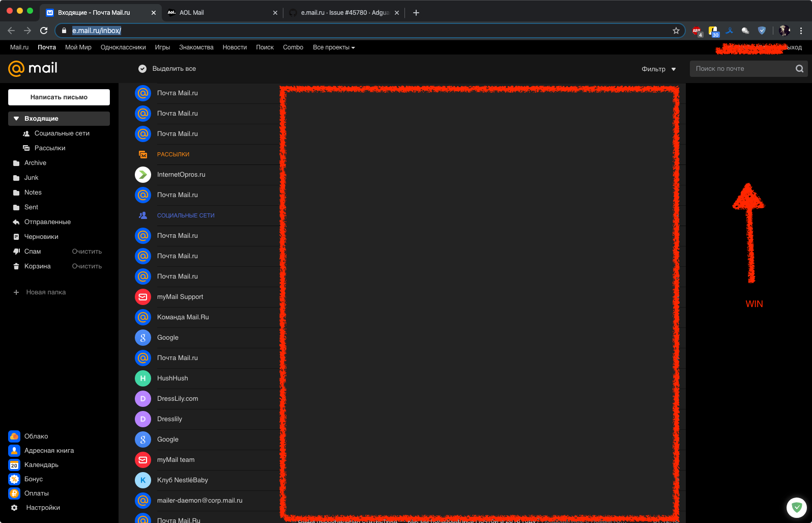Image resolution: width=812 pixels, height=523 pixels.
Task: Open the Chrome three-dot menu
Action: pyautogui.click(x=801, y=31)
